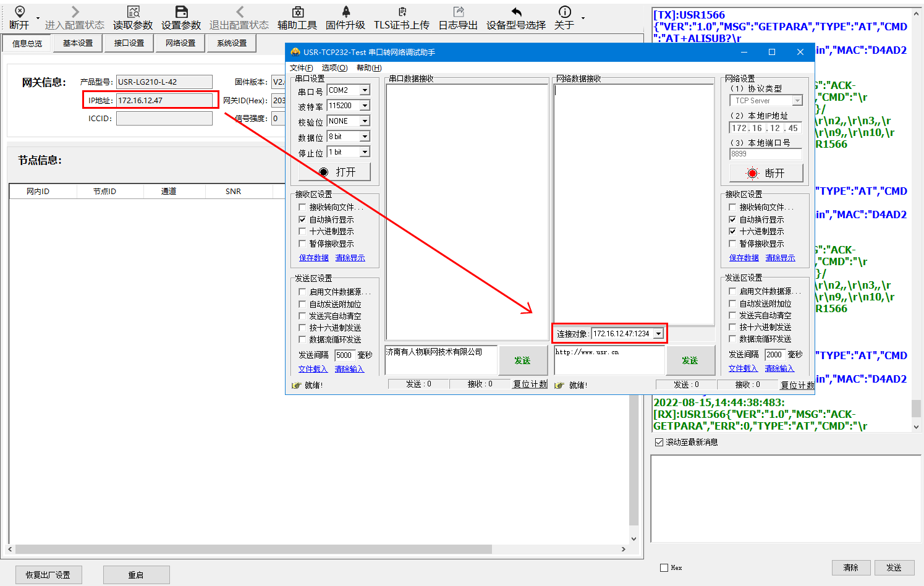Click the 断开 disconnect toolbar icon
The height and width of the screenshot is (586, 924).
[19, 12]
